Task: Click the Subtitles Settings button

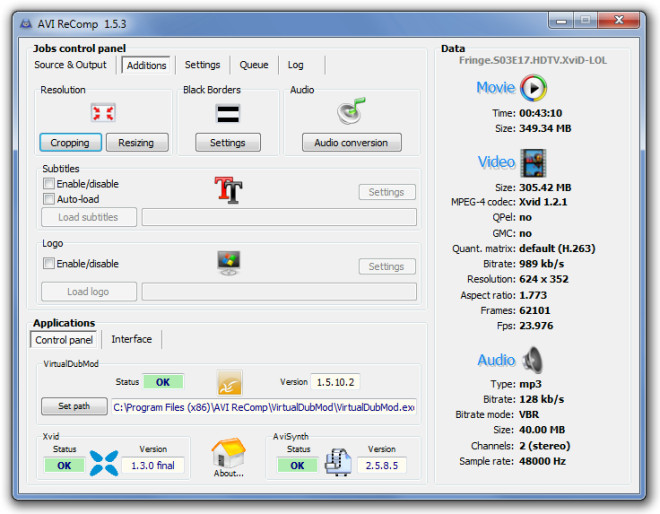Action: (387, 192)
